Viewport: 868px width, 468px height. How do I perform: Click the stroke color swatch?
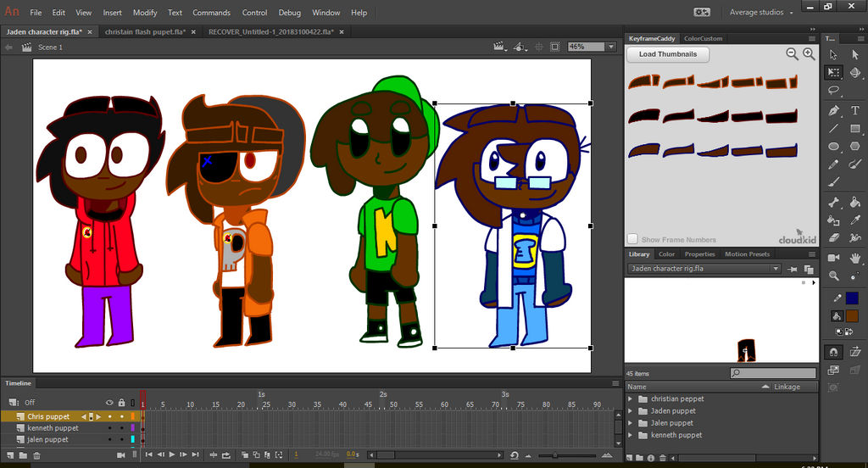[853, 298]
